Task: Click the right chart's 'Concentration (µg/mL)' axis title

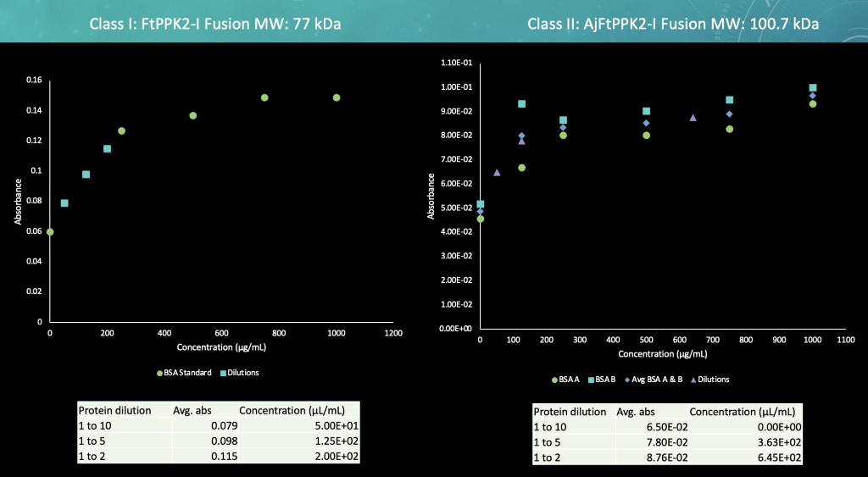Action: pyautogui.click(x=663, y=354)
